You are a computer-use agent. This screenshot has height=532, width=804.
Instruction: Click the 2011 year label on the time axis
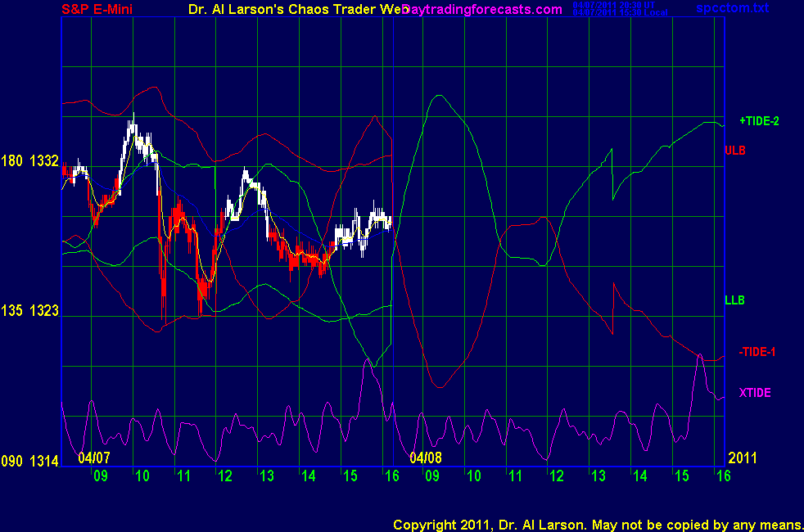[742, 457]
